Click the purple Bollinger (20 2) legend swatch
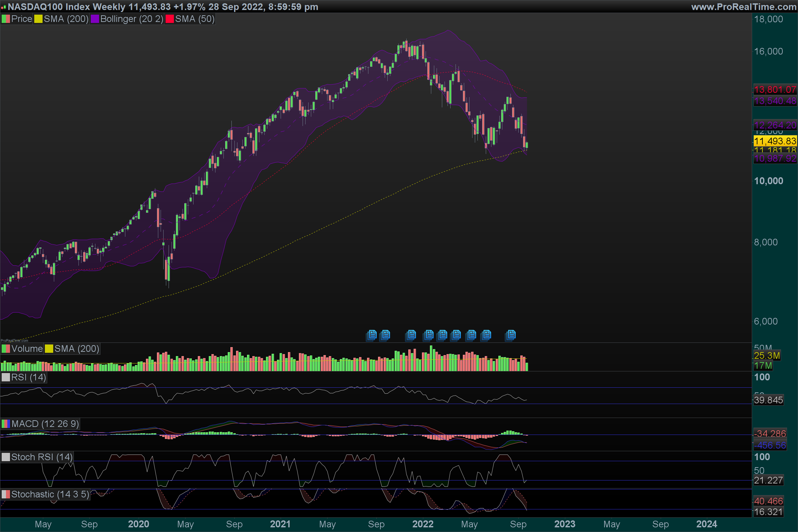 [x=95, y=19]
